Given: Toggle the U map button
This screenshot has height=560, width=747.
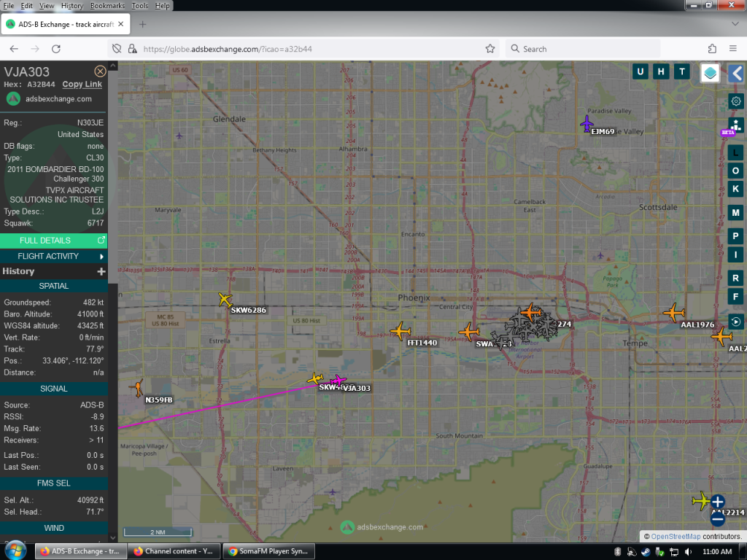Looking at the screenshot, I should 640,72.
